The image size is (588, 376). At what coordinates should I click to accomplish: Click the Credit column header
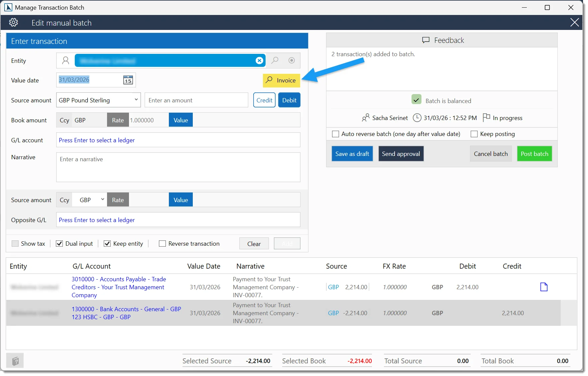pyautogui.click(x=512, y=266)
